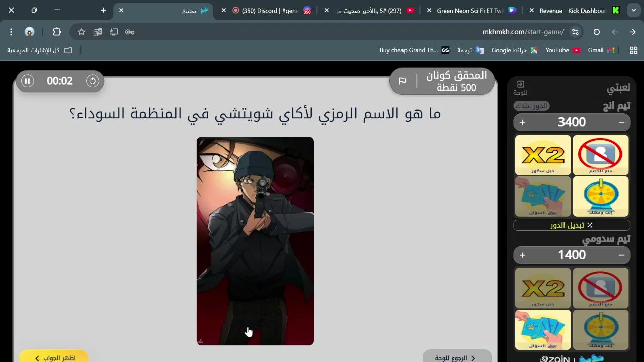Close the Revenue - Kick tab

(532, 10)
